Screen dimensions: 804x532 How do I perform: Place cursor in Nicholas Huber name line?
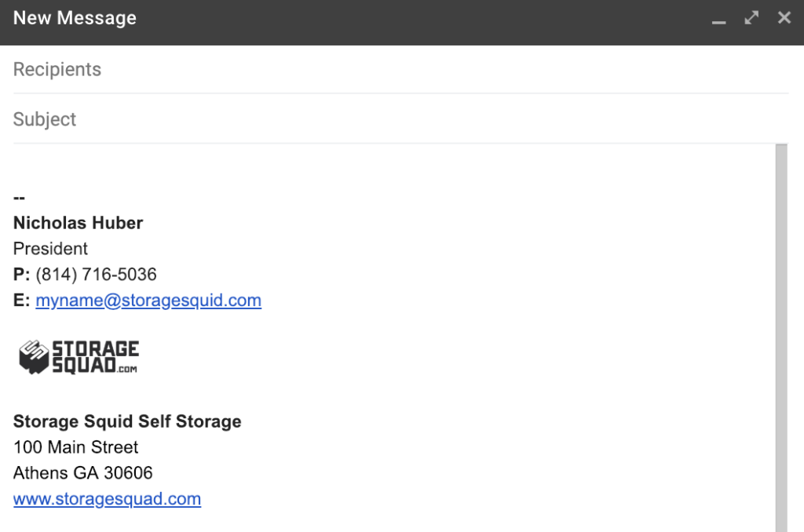(79, 224)
